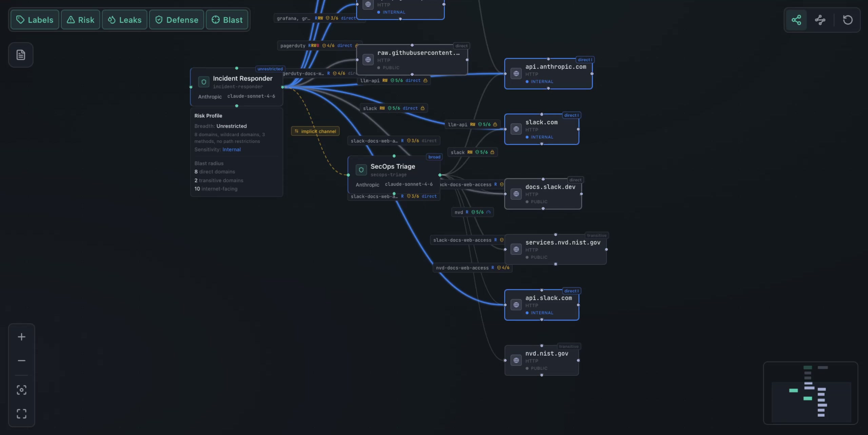Switch to the Blast view

tap(227, 20)
